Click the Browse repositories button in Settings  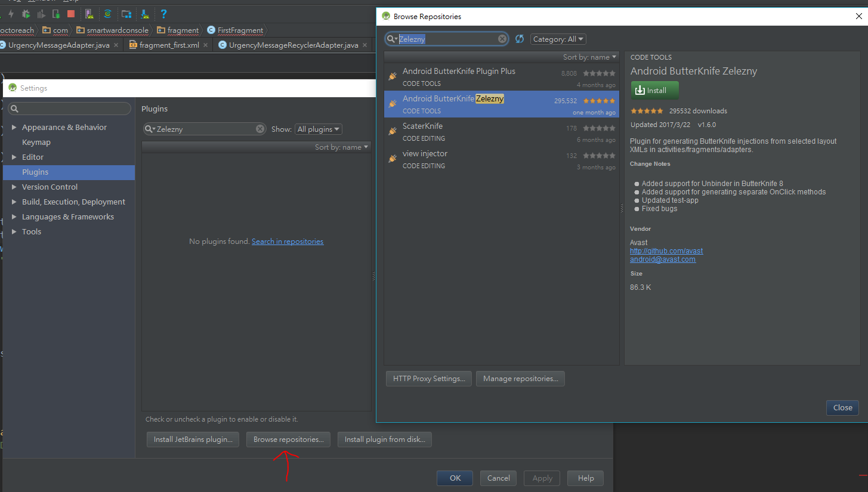tap(289, 440)
